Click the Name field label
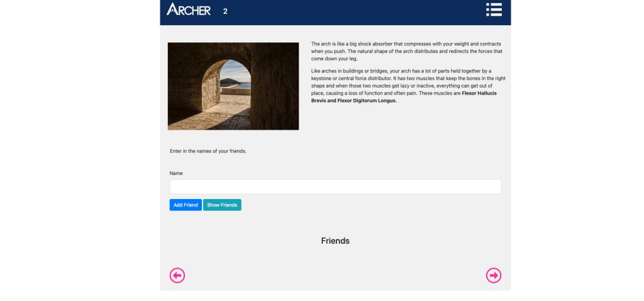 pos(176,173)
